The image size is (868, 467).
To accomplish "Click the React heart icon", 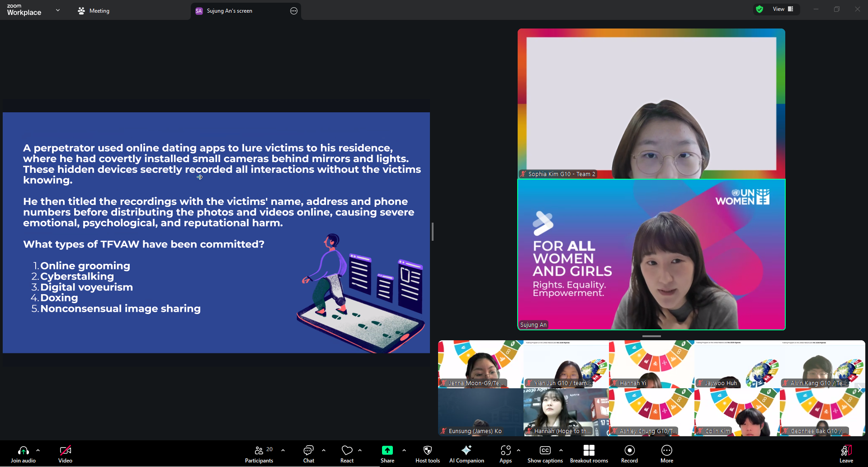I will [x=347, y=450].
